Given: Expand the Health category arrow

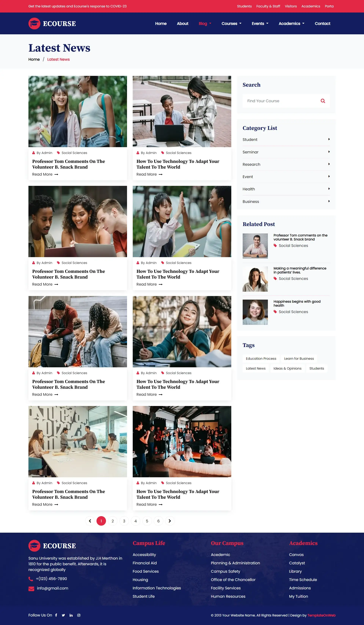Looking at the screenshot, I should (329, 189).
